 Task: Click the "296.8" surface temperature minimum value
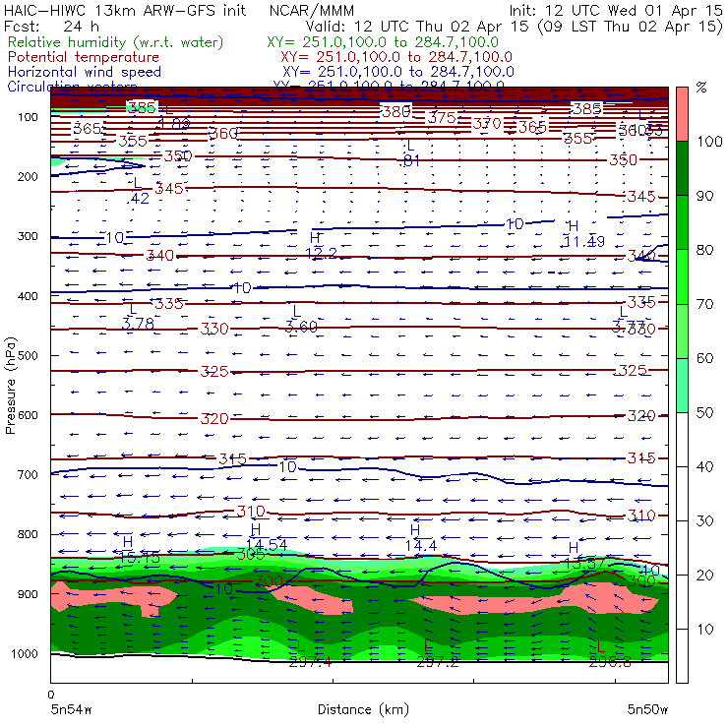[x=610, y=661]
